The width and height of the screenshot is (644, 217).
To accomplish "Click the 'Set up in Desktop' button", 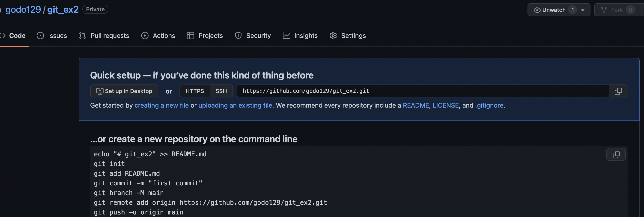I will pos(124,91).
